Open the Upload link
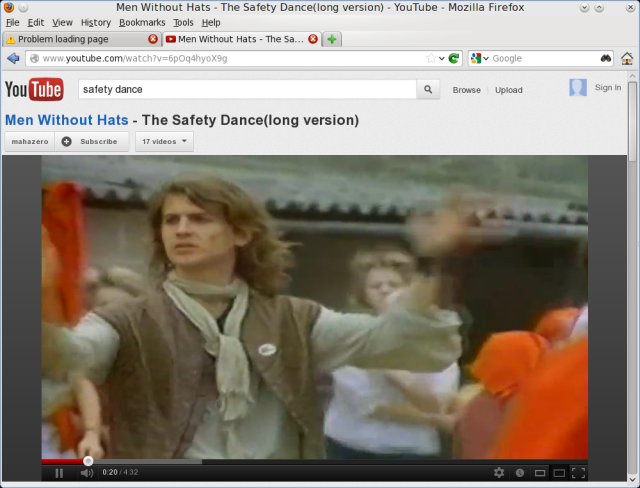640x488 pixels. pos(509,90)
